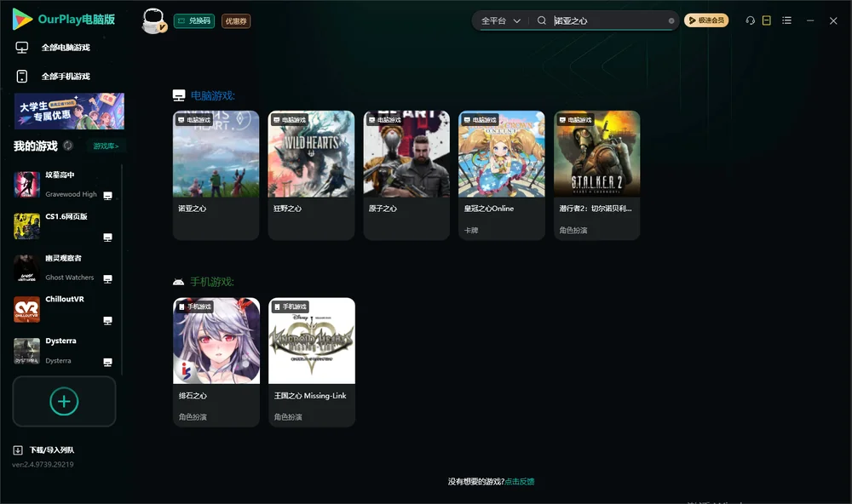Open the 大学生专属优惠 banner

69,112
